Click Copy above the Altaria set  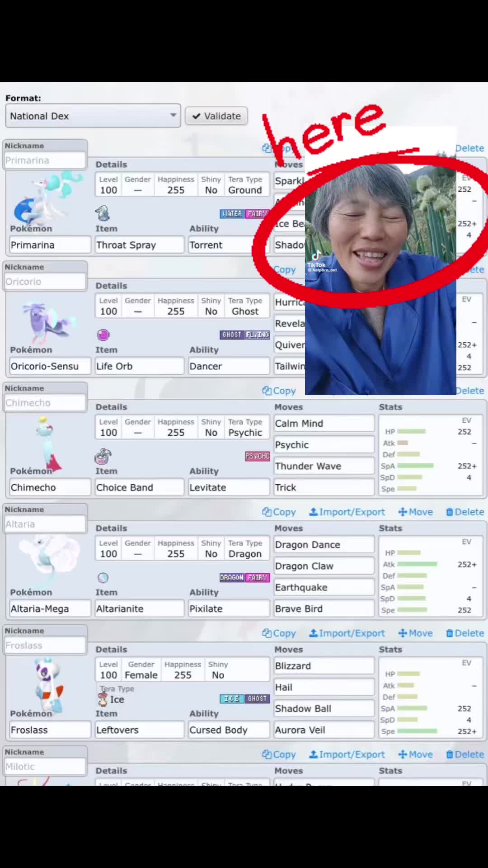coord(279,512)
